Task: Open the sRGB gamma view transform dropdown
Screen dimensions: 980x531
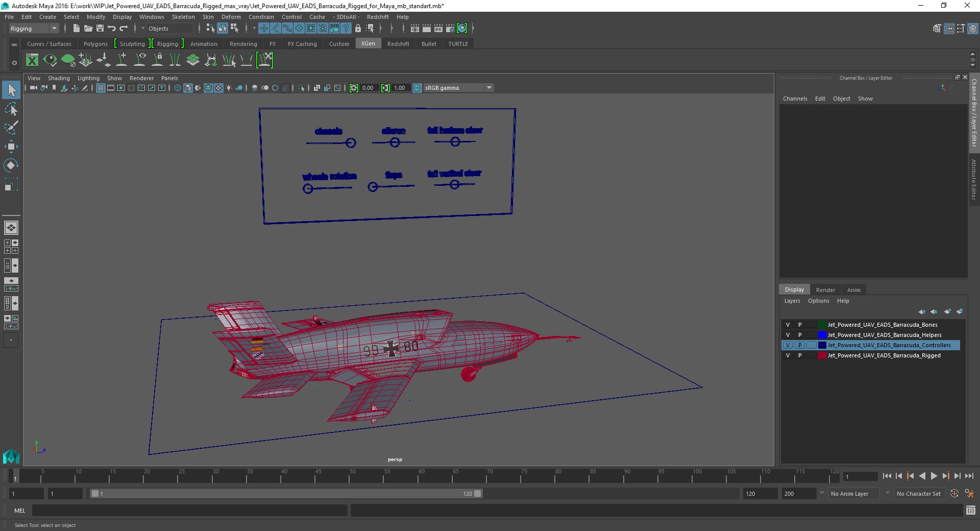Action: coord(458,88)
